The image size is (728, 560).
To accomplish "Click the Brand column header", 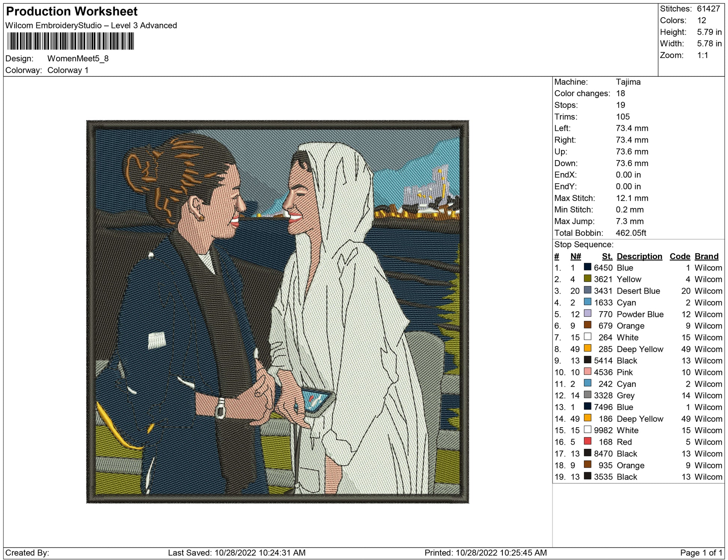I will [x=706, y=256].
